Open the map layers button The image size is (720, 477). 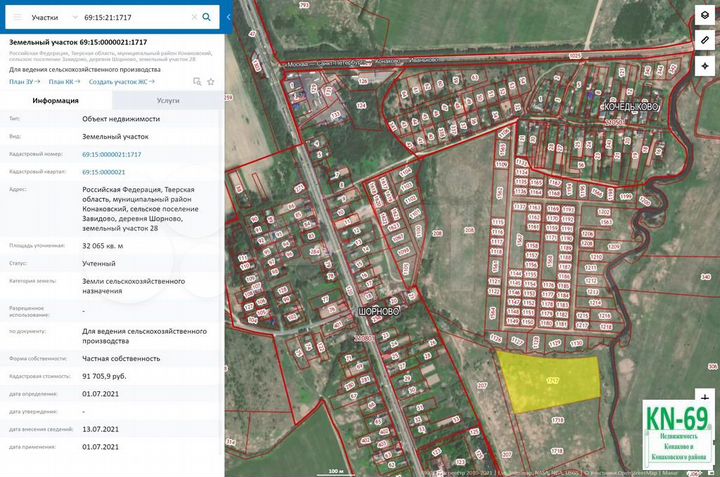point(704,18)
